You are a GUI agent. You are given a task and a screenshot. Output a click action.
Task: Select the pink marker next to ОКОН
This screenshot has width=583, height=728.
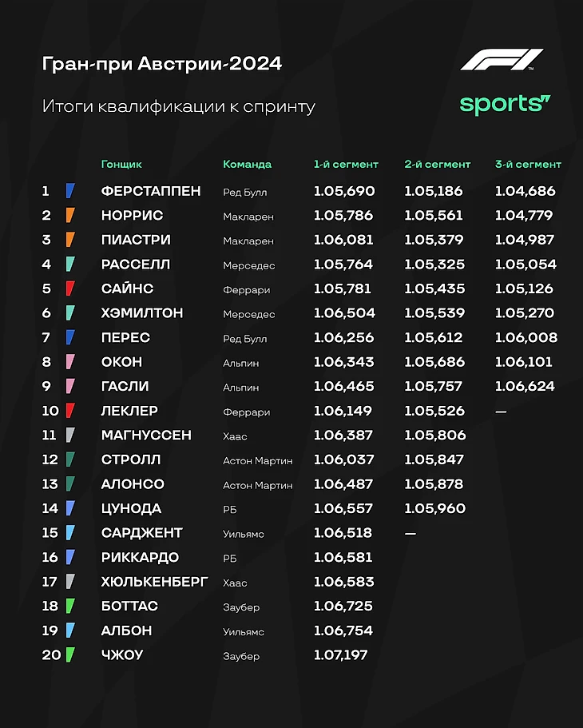70,362
